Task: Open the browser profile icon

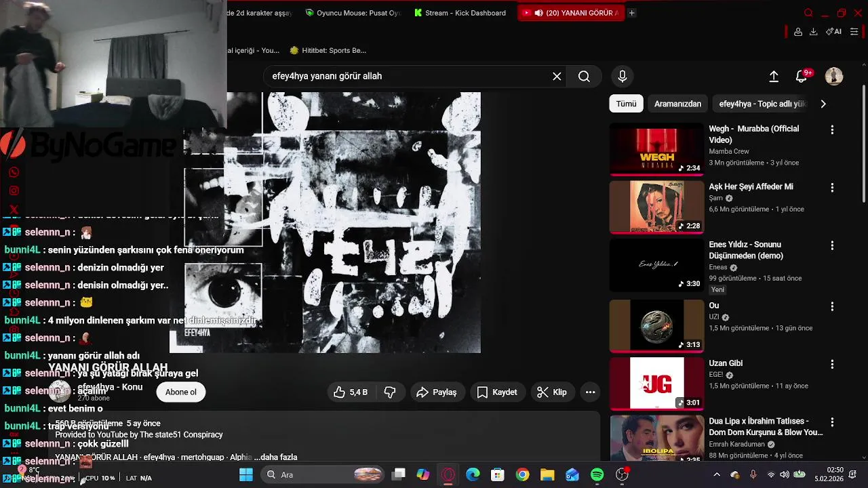Action: click(x=798, y=32)
